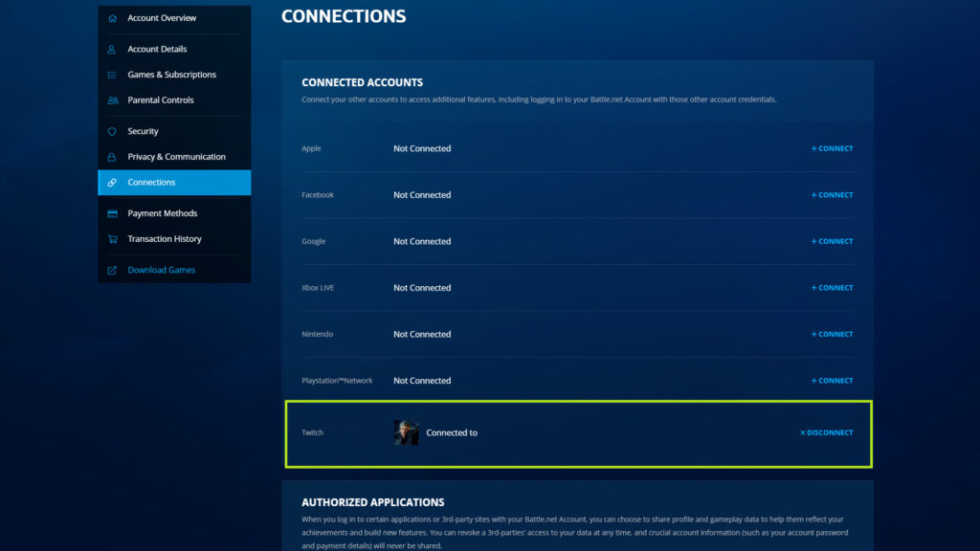
Task: Click the home icon beside Account Overview
Action: pyautogui.click(x=112, y=17)
